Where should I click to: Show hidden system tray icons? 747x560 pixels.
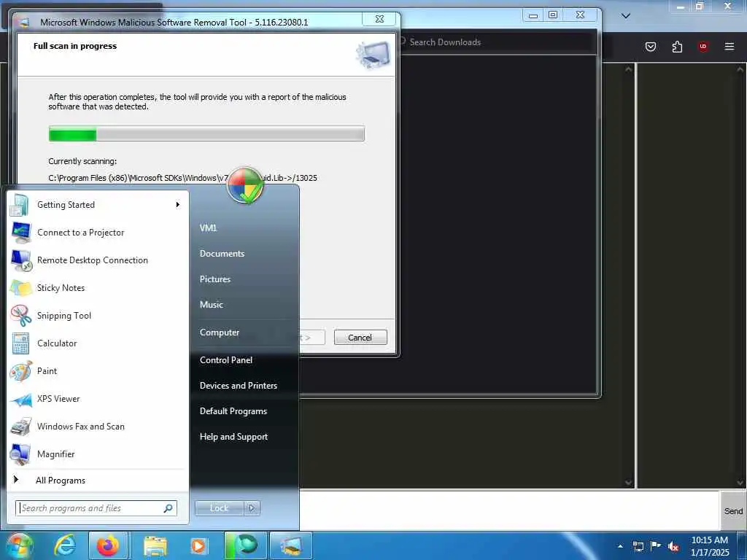(620, 546)
